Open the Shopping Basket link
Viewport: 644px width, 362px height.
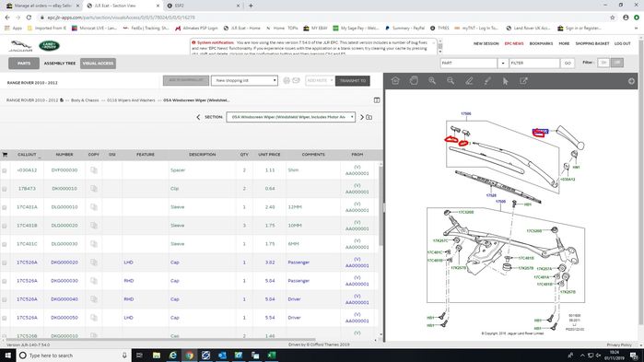point(591,43)
